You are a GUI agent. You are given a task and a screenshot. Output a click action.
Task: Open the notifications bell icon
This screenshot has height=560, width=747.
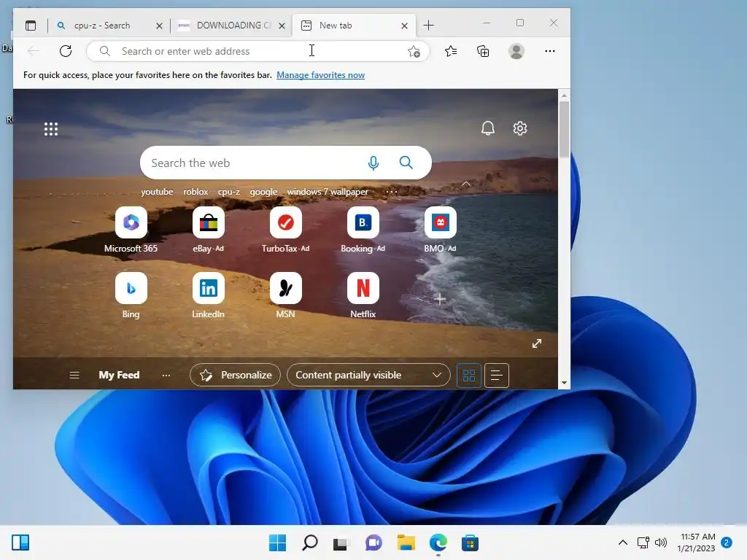(488, 128)
